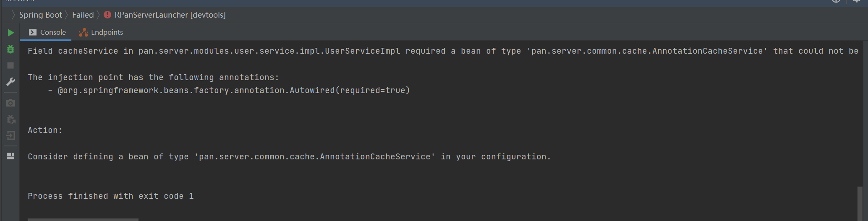Open run configuration via the wrench icon
The height and width of the screenshot is (221, 868).
click(11, 82)
